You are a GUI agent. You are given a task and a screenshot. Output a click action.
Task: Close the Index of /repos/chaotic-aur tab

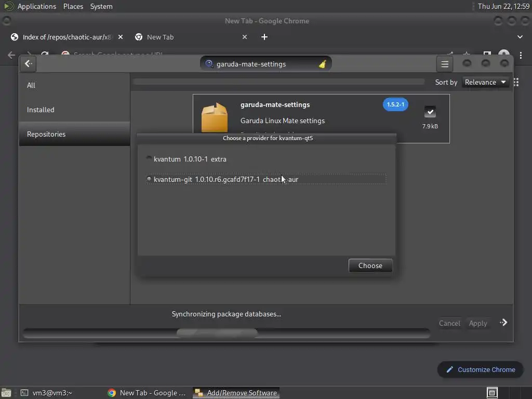tap(121, 37)
